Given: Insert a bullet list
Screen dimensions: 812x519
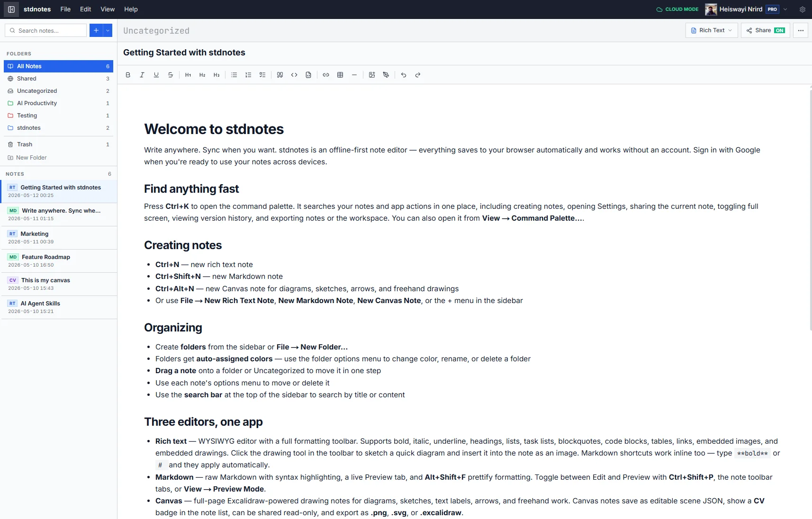Looking at the screenshot, I should coord(234,75).
